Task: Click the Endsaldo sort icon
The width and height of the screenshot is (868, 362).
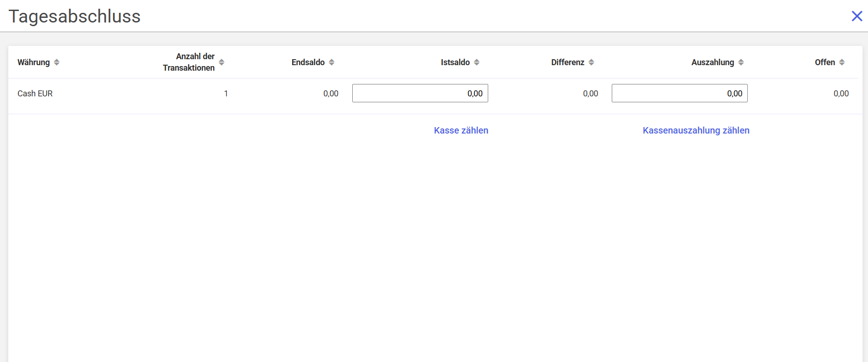Action: [332, 62]
